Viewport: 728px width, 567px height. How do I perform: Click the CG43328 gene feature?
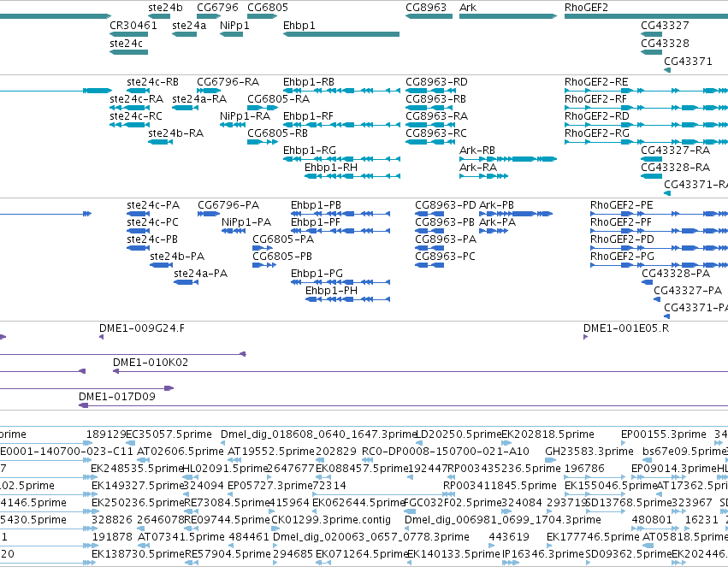[x=651, y=52]
